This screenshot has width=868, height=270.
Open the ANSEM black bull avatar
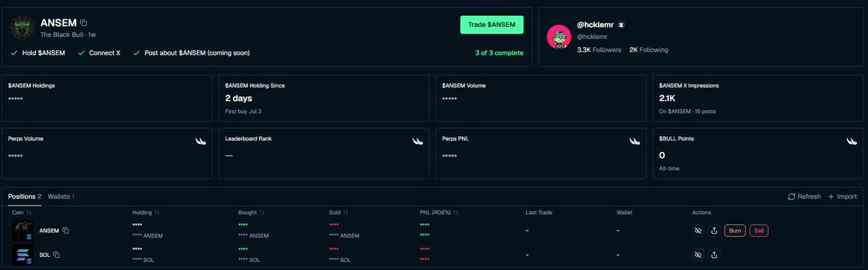[x=22, y=28]
